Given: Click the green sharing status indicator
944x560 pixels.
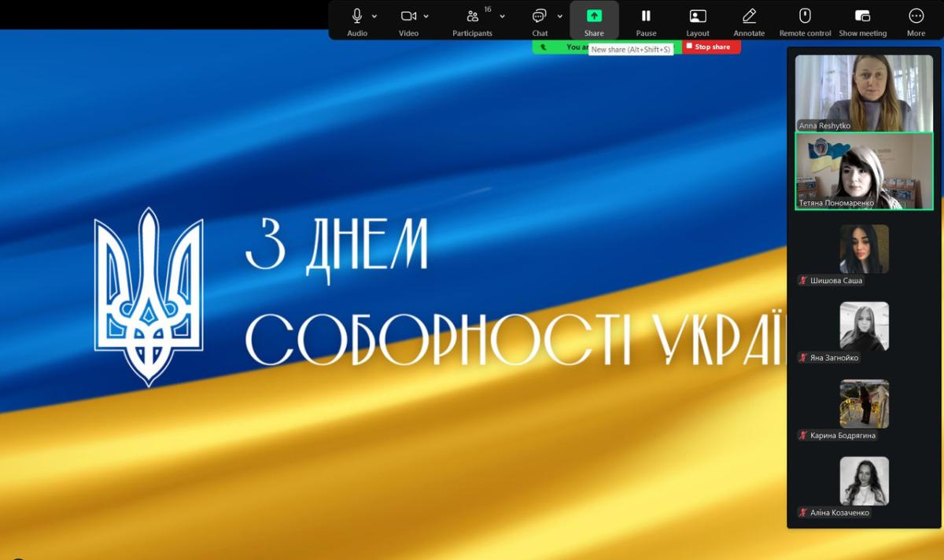Looking at the screenshot, I should click(560, 47).
